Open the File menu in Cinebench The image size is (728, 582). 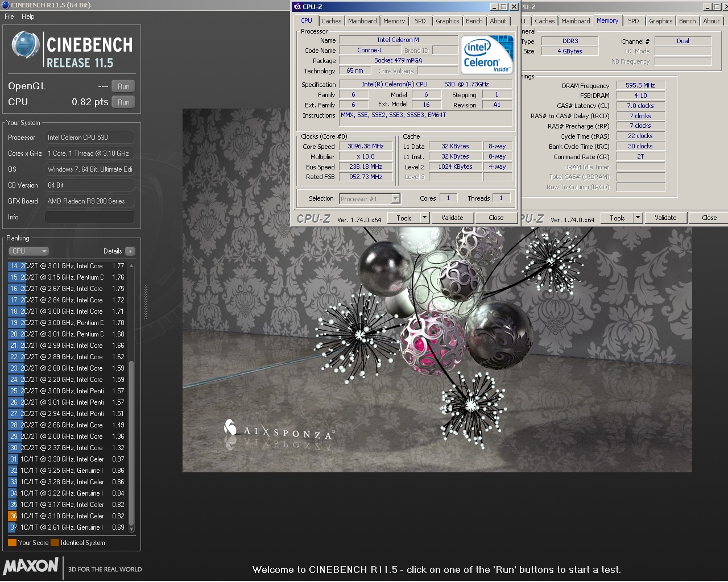point(9,16)
